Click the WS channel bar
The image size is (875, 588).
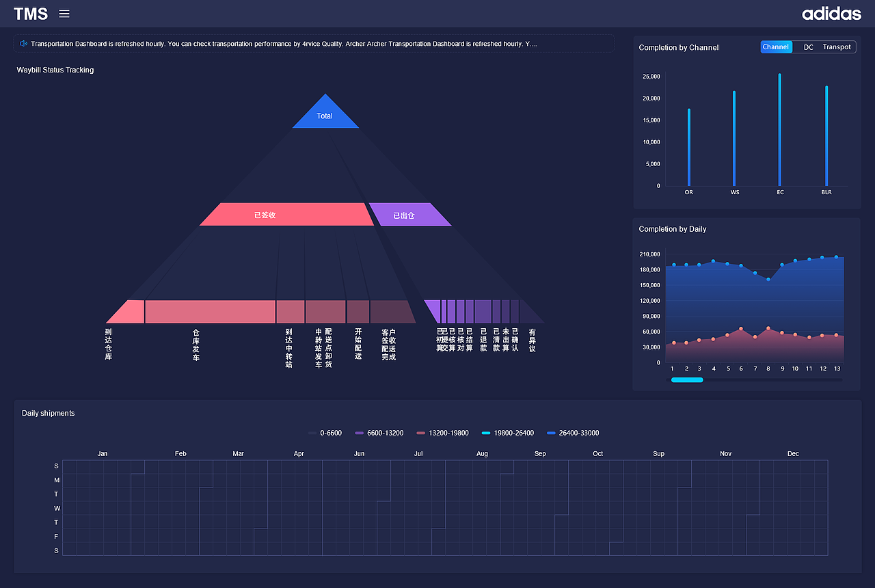(x=734, y=138)
